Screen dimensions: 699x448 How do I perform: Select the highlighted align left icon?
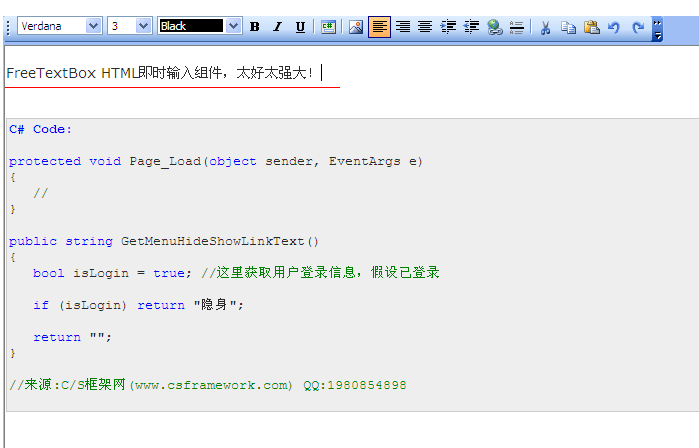coord(379,27)
